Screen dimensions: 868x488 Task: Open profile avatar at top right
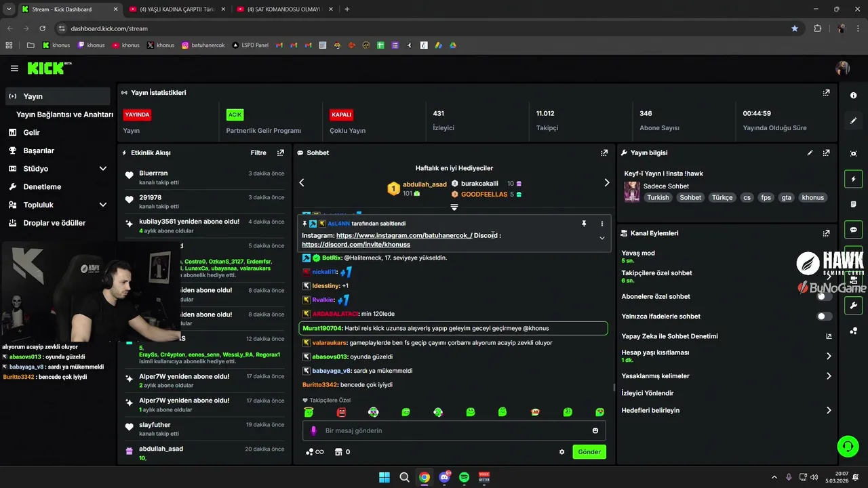(843, 68)
